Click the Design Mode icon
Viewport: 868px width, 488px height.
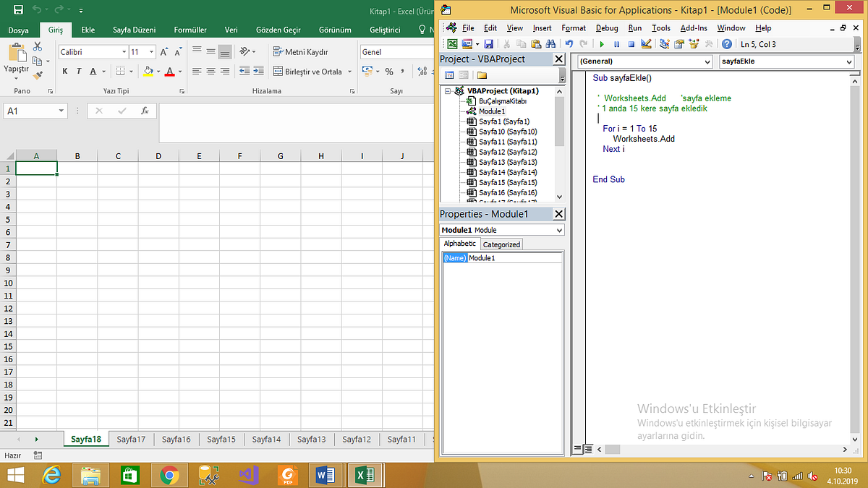tap(646, 43)
